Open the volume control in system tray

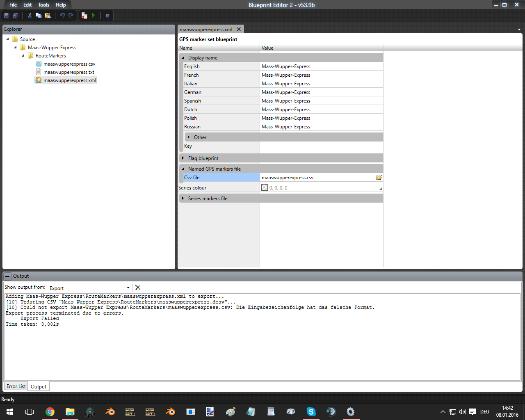(x=463, y=412)
